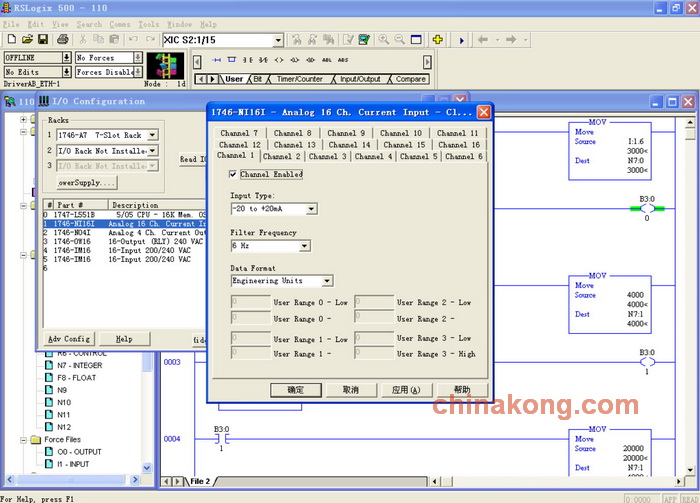Switch to Channel 16 tab

click(459, 145)
